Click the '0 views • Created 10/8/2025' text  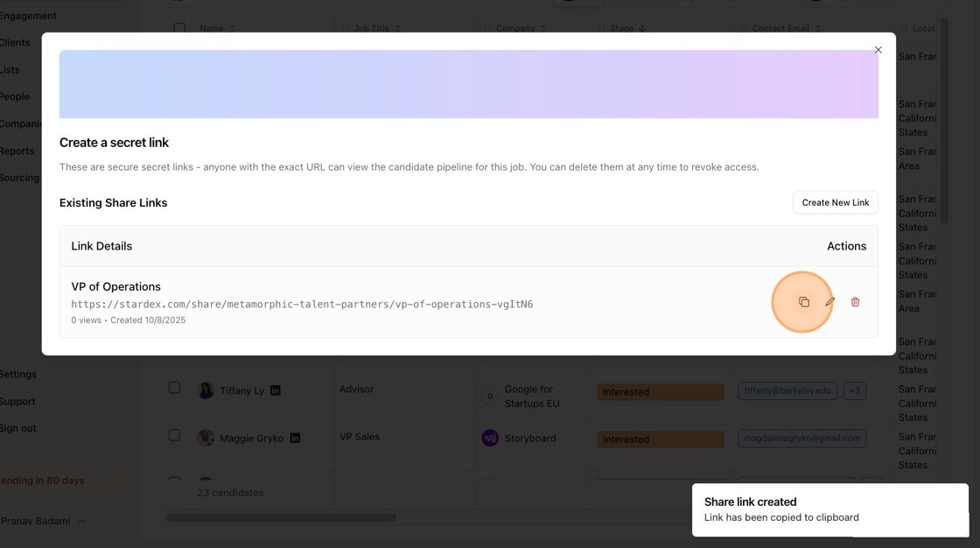[128, 320]
